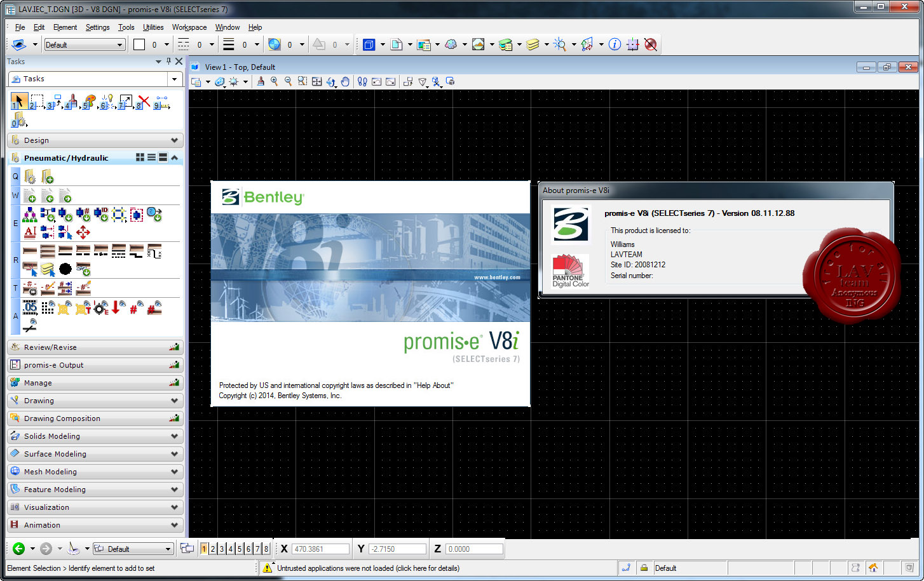Open the Workspace menu
Viewport: 924px width, 581px height.
[x=189, y=27]
